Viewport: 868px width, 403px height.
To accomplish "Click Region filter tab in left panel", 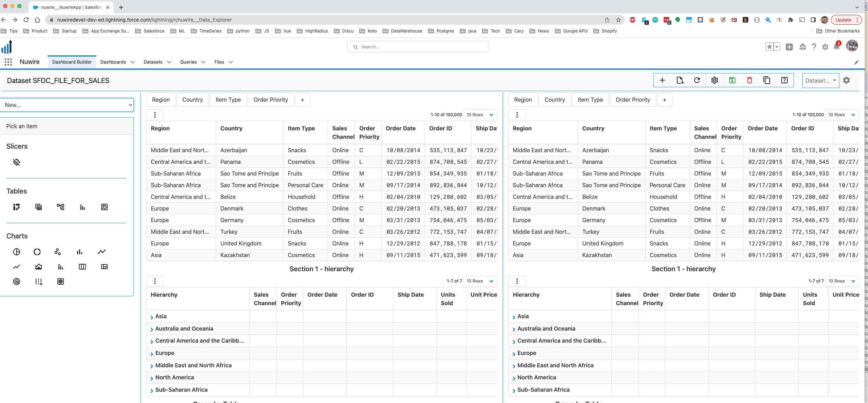I will pos(161,100).
